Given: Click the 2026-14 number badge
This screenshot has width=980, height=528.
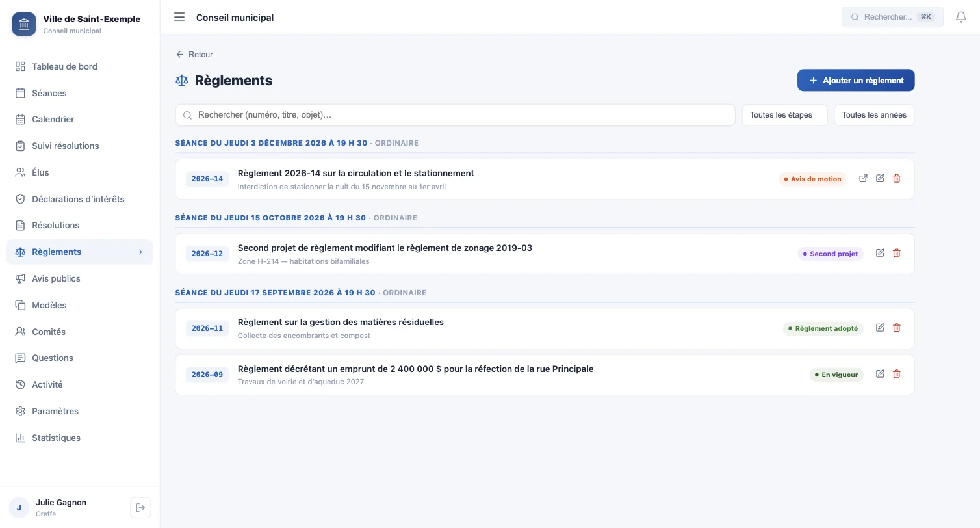Looking at the screenshot, I should (207, 179).
